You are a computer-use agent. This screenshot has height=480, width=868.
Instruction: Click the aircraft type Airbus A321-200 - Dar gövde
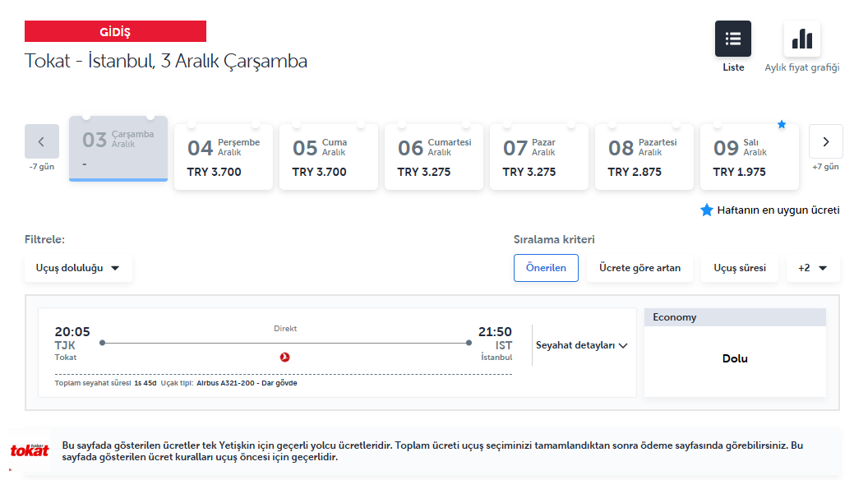coord(247,383)
